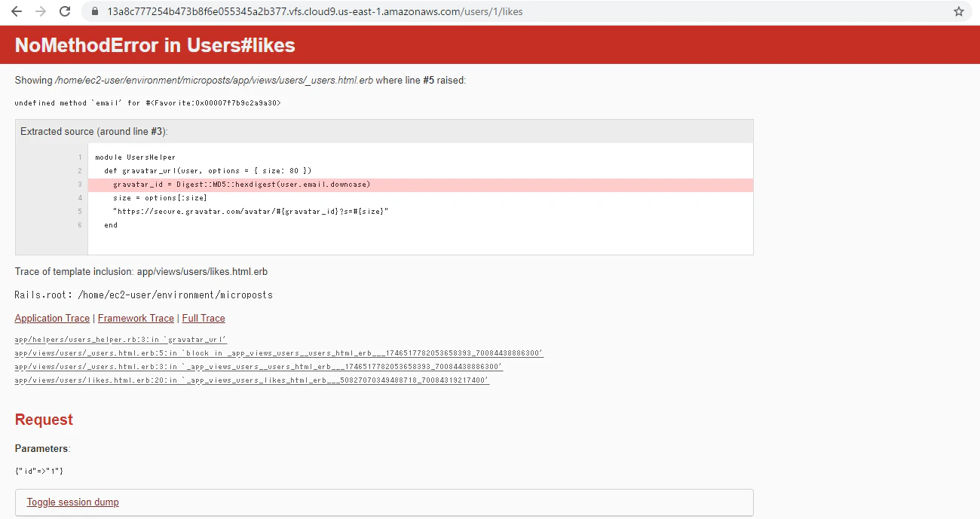Click the Rails.root path text
This screenshot has width=980, height=519.
click(143, 295)
